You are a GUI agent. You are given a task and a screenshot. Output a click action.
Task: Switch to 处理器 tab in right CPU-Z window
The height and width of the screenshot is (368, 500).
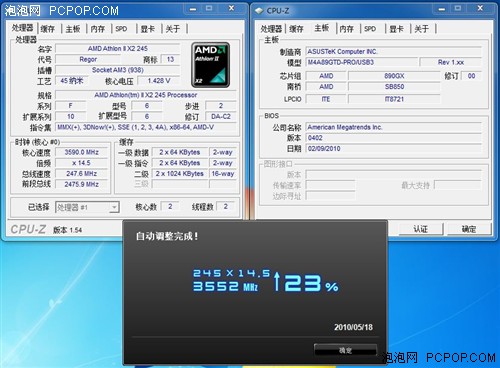(x=271, y=29)
